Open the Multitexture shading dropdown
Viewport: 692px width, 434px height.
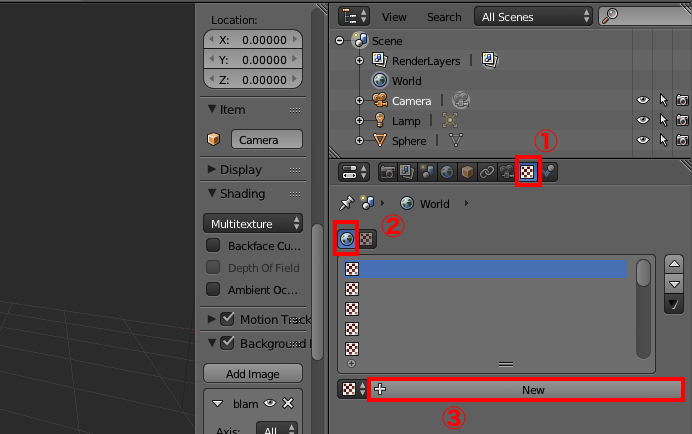[x=253, y=223]
